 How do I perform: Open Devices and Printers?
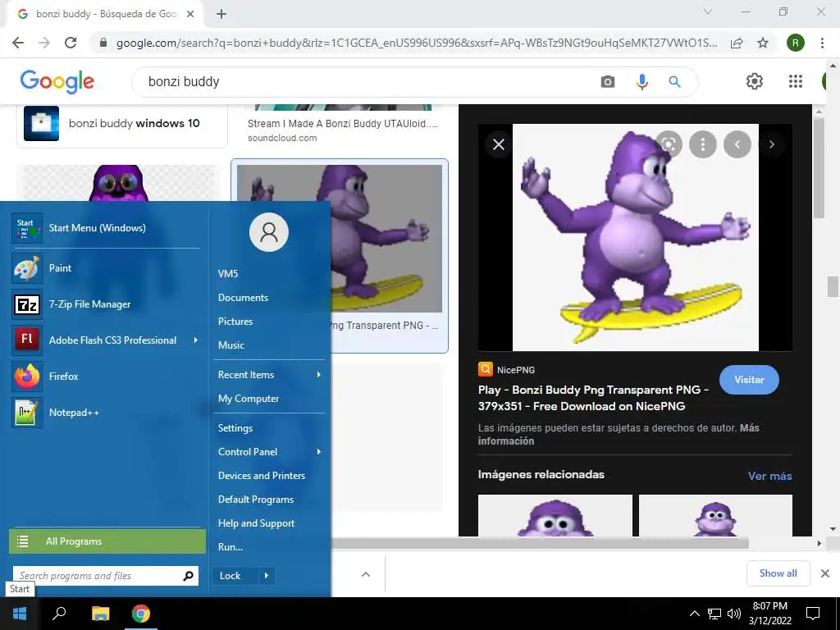click(x=262, y=476)
